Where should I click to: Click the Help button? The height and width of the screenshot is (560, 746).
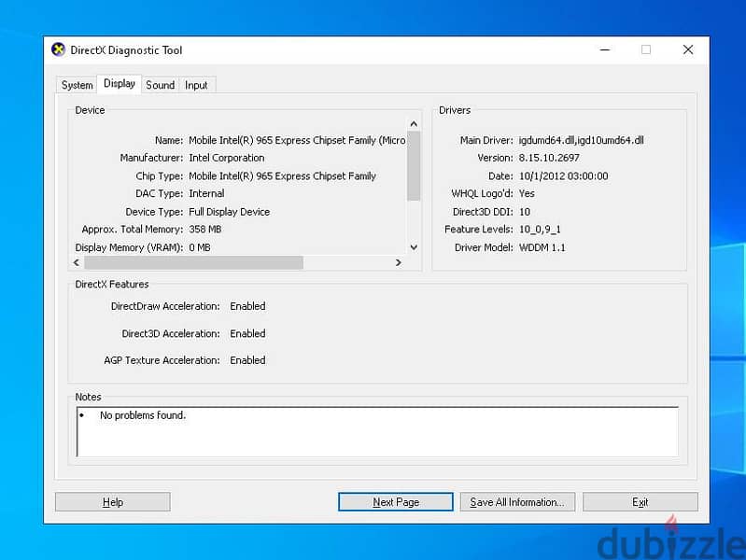coord(113,502)
